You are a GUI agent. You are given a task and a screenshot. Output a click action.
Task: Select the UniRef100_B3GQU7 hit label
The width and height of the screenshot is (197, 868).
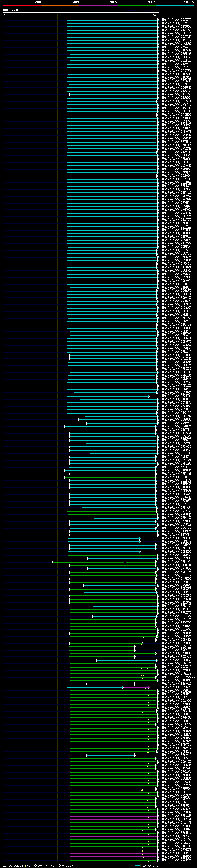177,419
